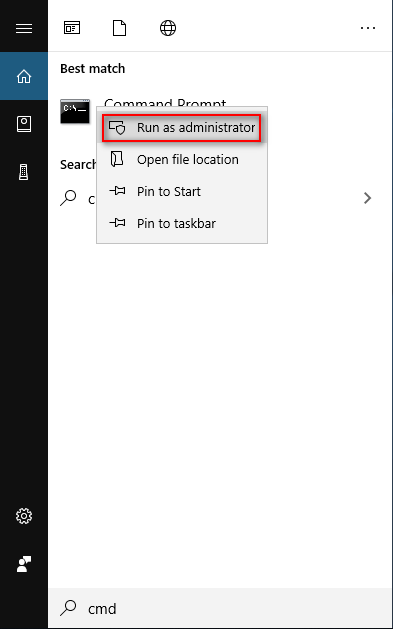Expand the hamburger menu in sidebar
Viewport: 393px width, 629px height.
point(24,28)
